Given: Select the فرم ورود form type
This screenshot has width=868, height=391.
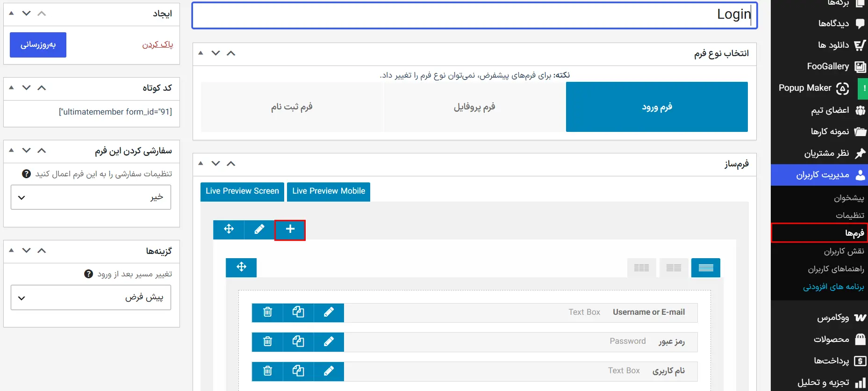Looking at the screenshot, I should 657,107.
